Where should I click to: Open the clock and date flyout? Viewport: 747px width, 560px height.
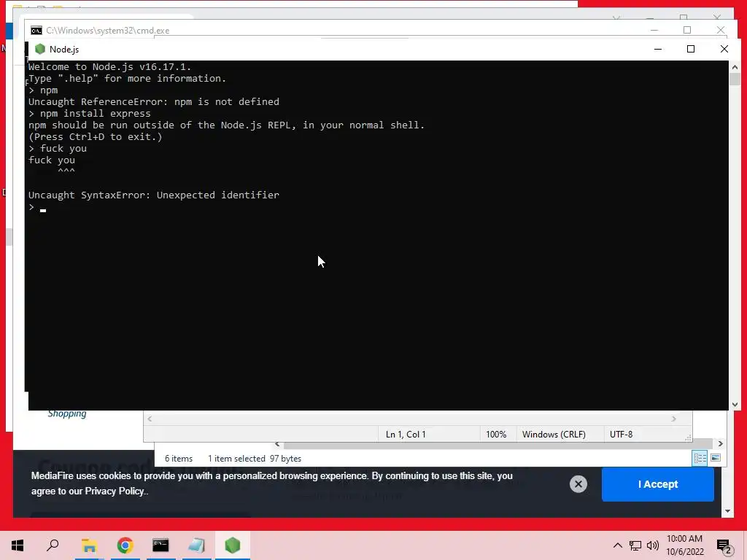pyautogui.click(x=684, y=545)
